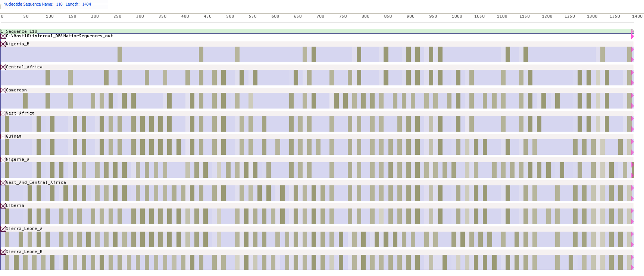Image resolution: width=644 pixels, height=276 pixels.
Task: Click ruler position 850
Action: click(388, 16)
